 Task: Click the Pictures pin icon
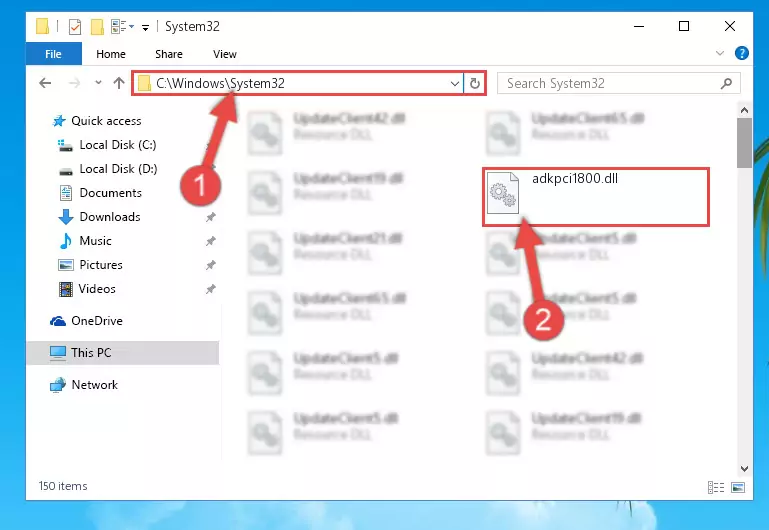210,265
